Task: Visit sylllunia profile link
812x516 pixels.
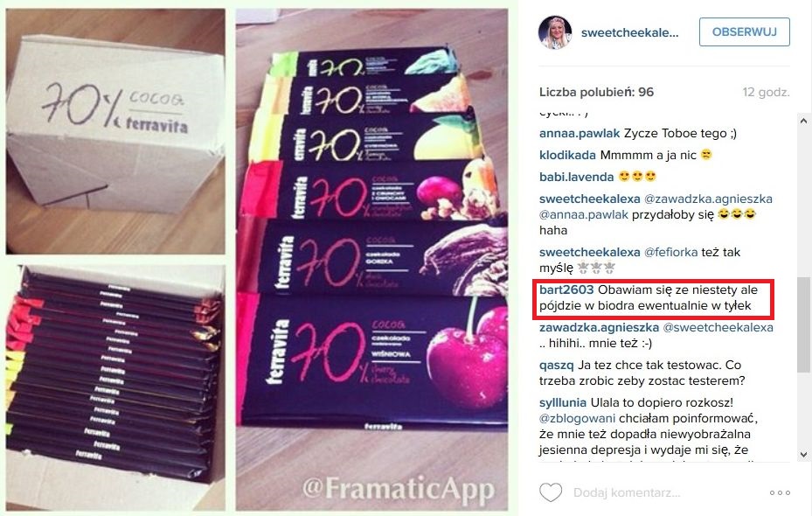Action: (562, 403)
